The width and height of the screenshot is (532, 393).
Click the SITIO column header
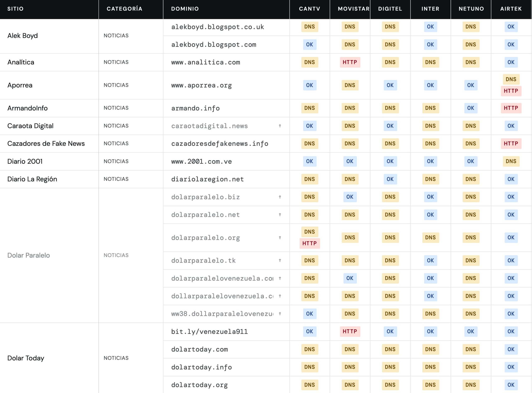point(15,9)
